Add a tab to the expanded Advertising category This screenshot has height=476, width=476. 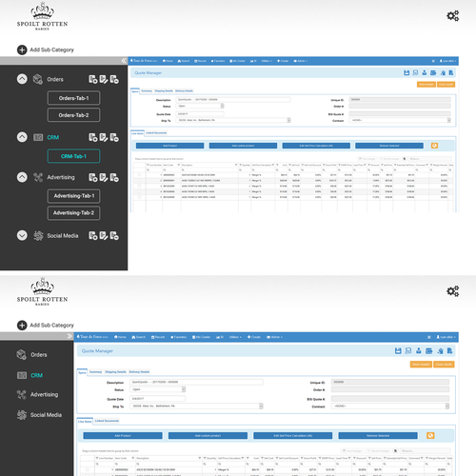pyautogui.click(x=93, y=177)
